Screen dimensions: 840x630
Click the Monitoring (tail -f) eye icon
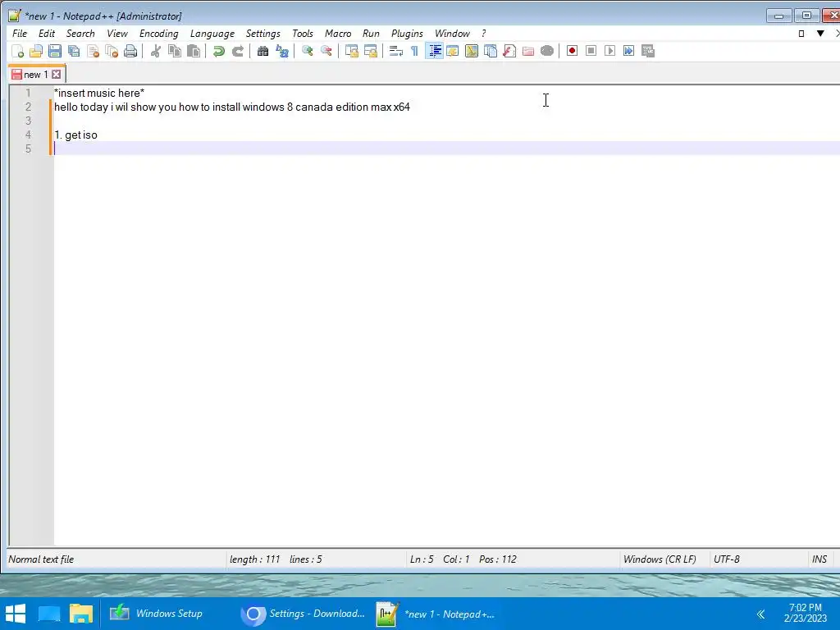pos(547,51)
